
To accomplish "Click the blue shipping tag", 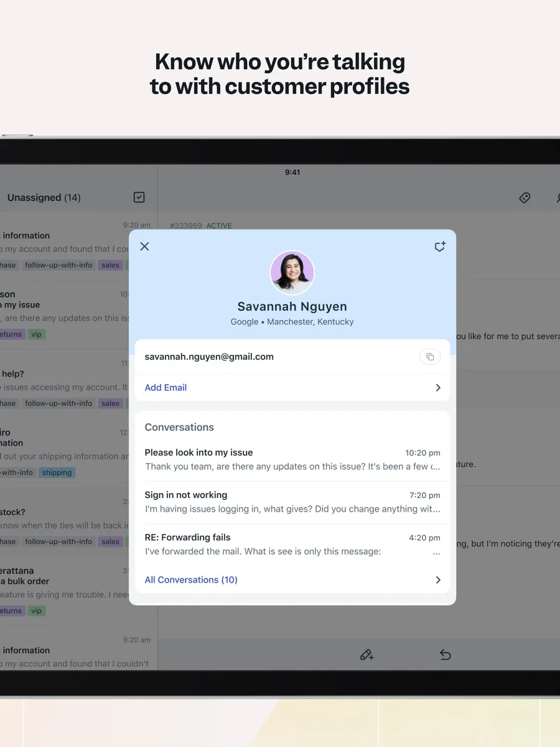I will click(x=57, y=472).
